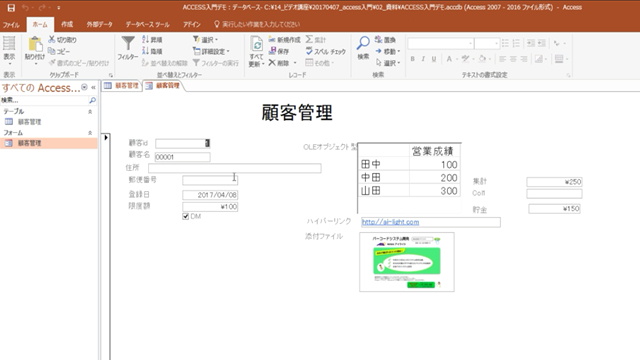
Task: Click the font color A icon
Action: pos(449,59)
